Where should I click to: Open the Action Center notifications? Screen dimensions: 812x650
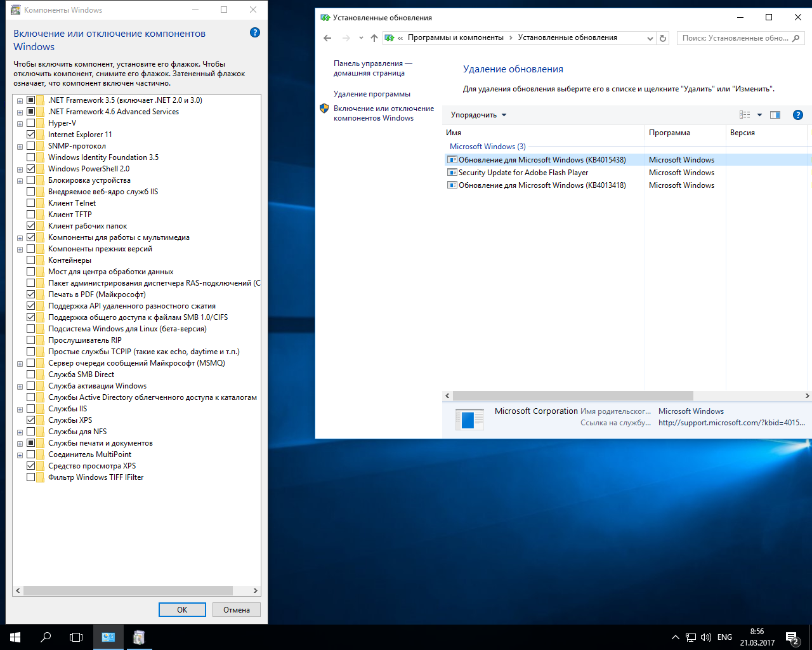tap(792, 637)
